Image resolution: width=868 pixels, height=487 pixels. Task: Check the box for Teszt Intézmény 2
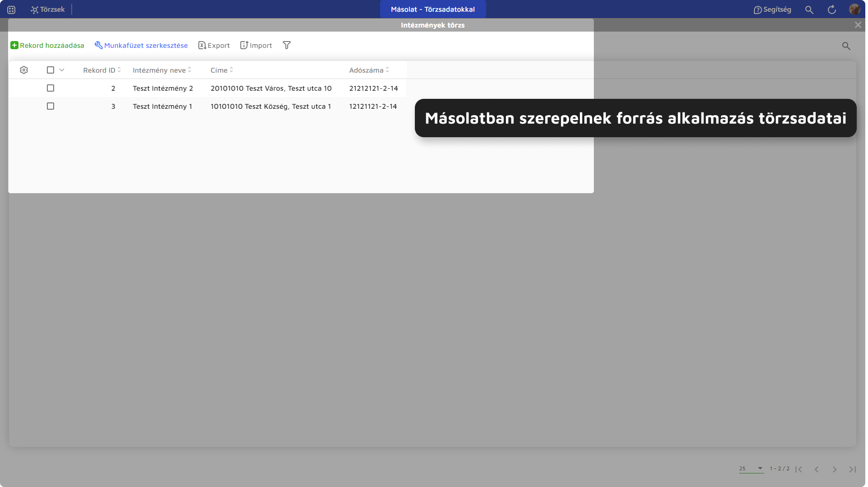(51, 88)
